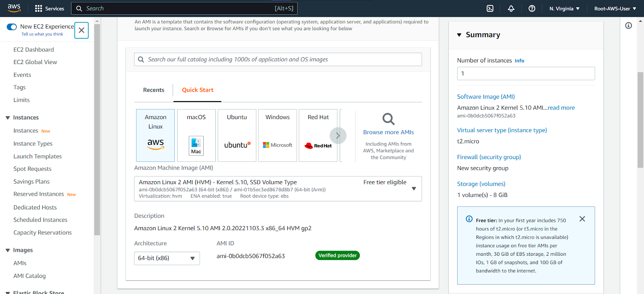Click the page vertical scrollbar thumb

[x=640, y=120]
